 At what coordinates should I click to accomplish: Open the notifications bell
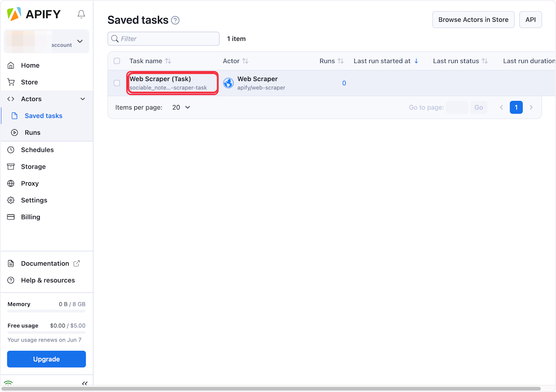click(x=81, y=14)
